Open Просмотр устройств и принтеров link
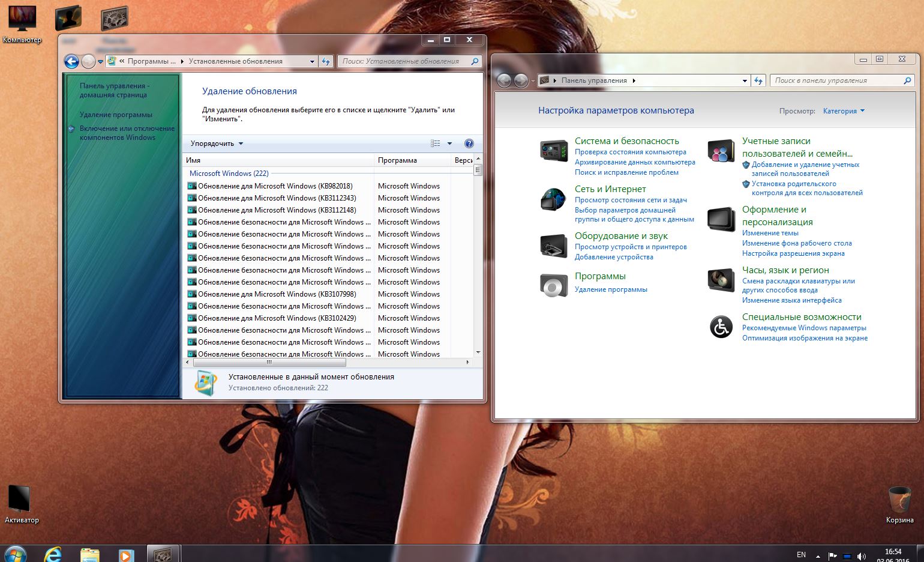This screenshot has width=924, height=562. [631, 247]
